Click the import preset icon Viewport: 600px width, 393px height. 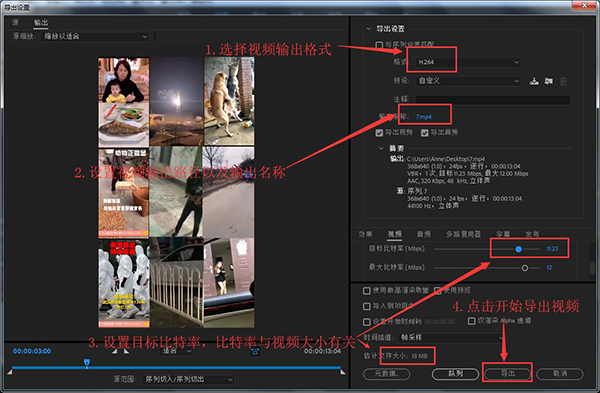click(x=549, y=81)
